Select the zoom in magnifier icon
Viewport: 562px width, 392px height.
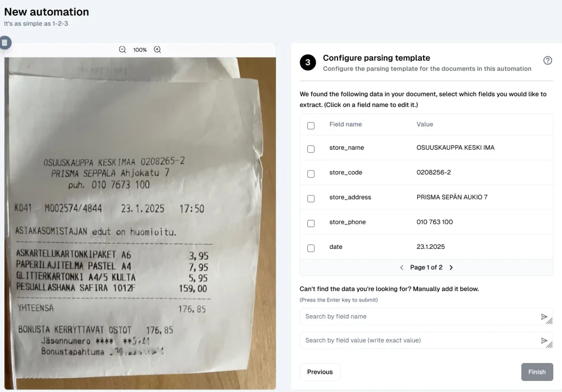tap(158, 49)
